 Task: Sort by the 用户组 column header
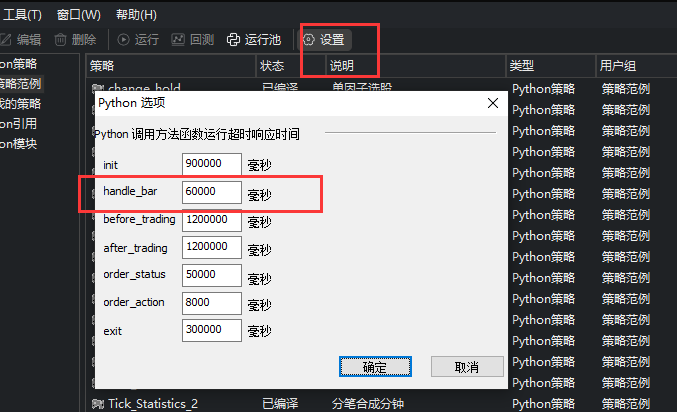click(636, 66)
